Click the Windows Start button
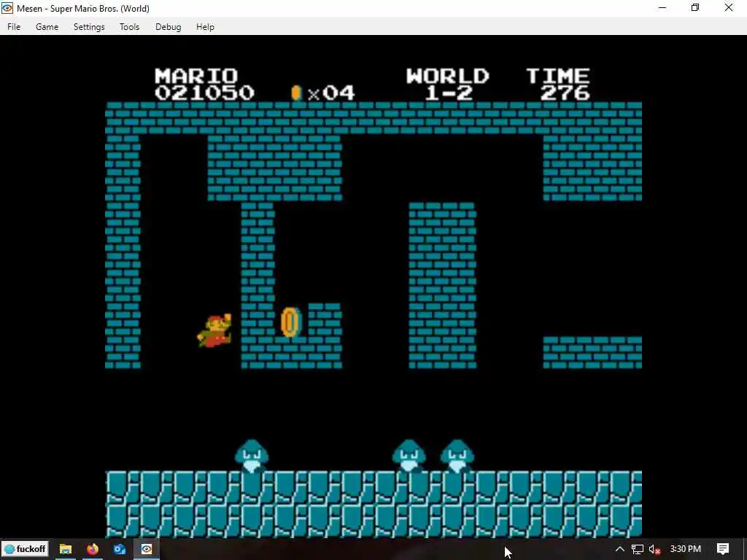Screen dimensions: 747x560 point(26,549)
